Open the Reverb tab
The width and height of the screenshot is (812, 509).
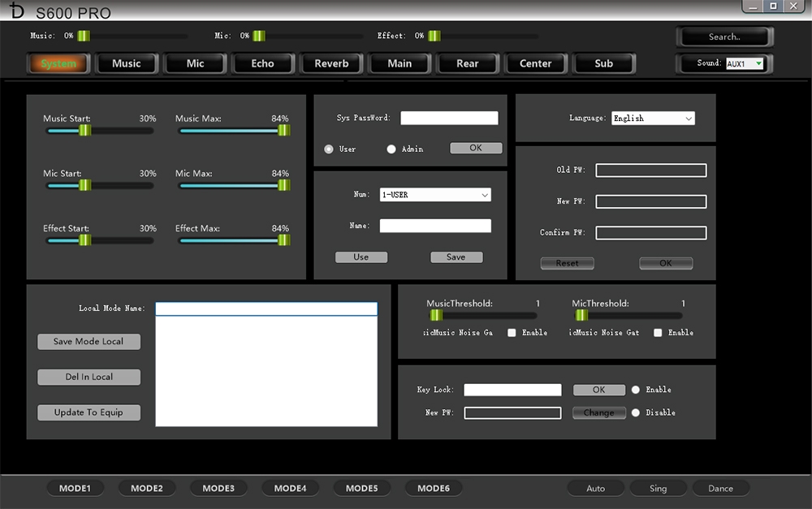331,63
